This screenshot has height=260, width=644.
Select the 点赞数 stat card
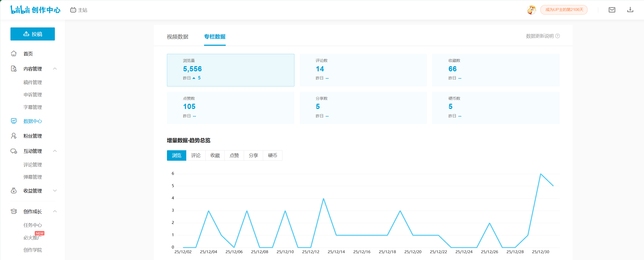[x=230, y=108]
